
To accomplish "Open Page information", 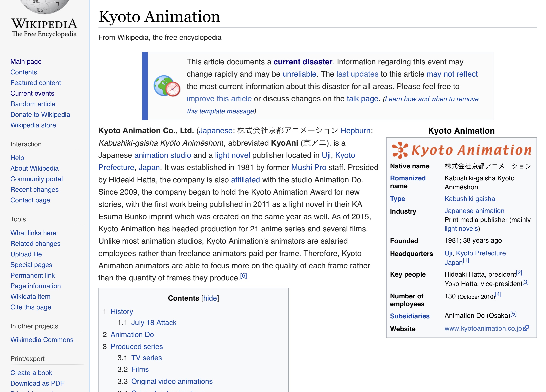I will click(x=36, y=286).
